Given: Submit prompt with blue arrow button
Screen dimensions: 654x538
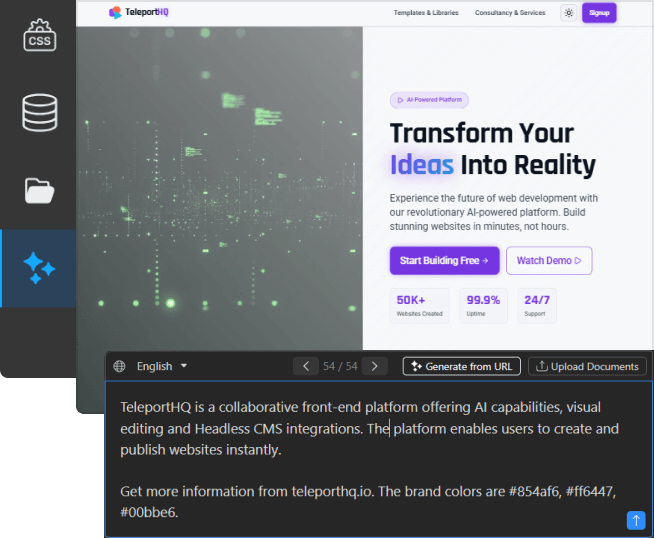Looking at the screenshot, I should click(635, 520).
